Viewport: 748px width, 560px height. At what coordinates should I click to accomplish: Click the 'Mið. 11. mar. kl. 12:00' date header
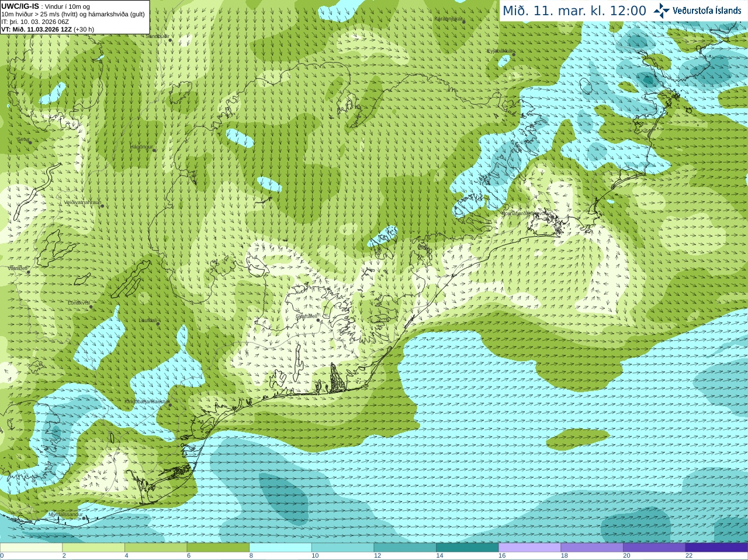574,11
